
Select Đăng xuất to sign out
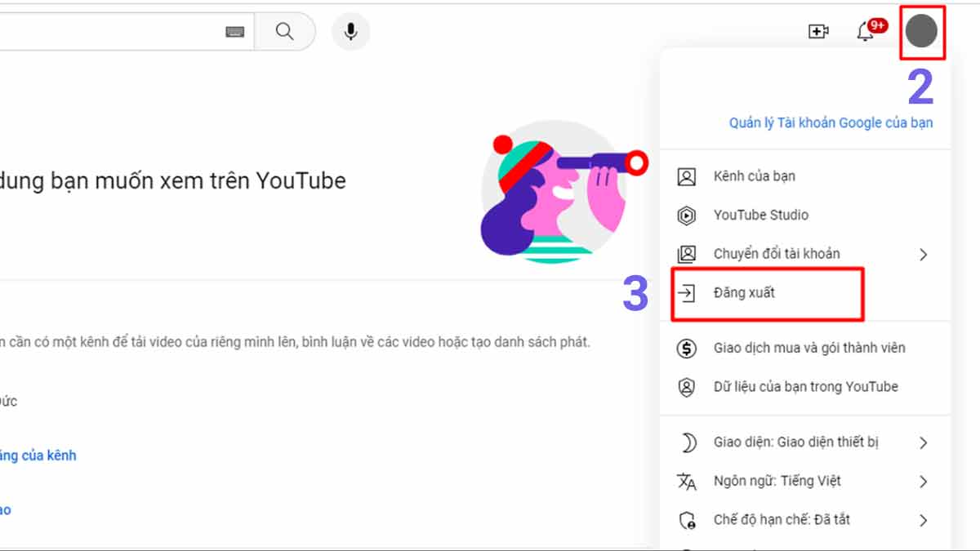(744, 293)
